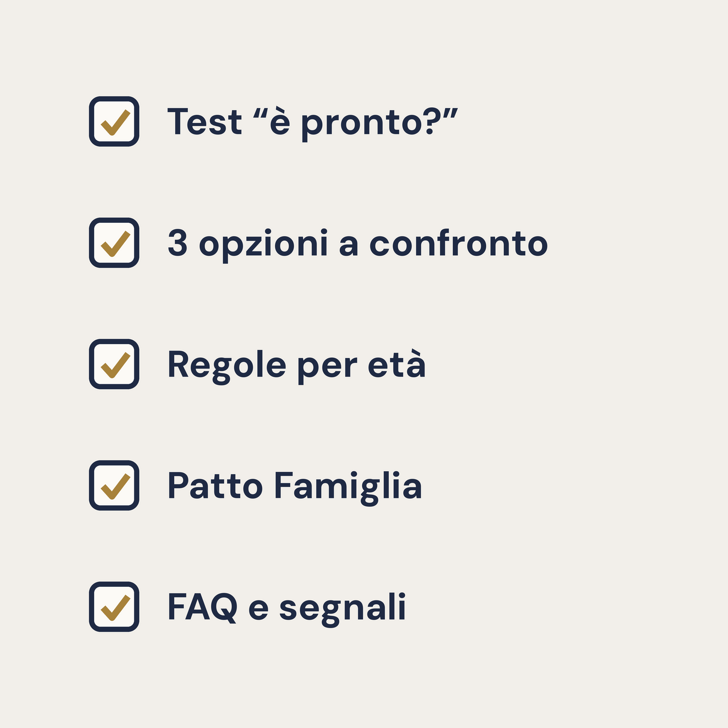Click the word "segnali" in last item
This screenshot has width=728, height=728.
[342, 610]
